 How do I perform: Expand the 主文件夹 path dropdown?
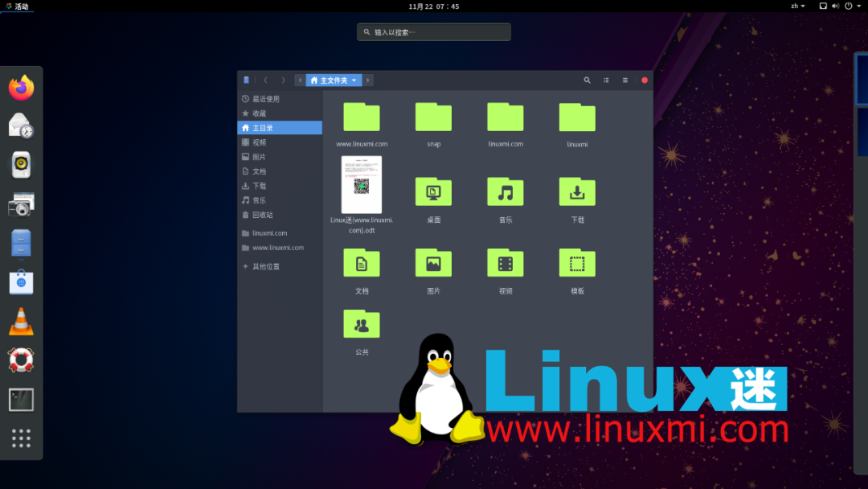334,80
